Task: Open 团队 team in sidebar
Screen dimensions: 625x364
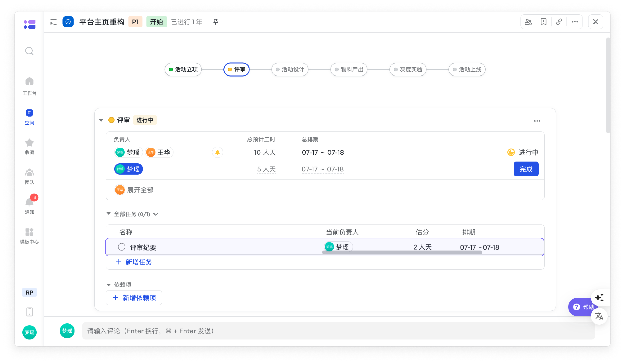Action: click(29, 176)
